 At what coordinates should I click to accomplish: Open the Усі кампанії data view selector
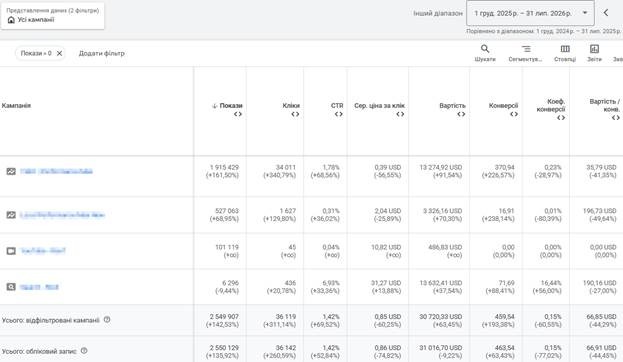(x=53, y=15)
